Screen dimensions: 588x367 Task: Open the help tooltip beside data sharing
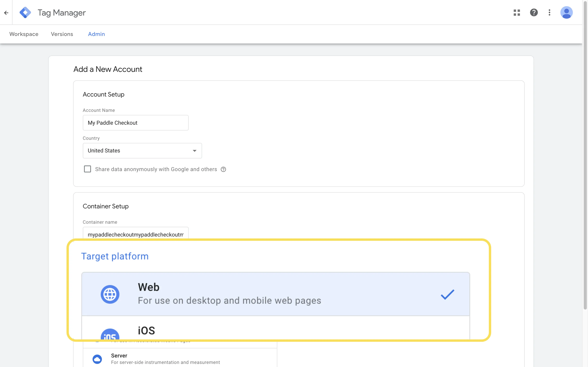click(223, 169)
